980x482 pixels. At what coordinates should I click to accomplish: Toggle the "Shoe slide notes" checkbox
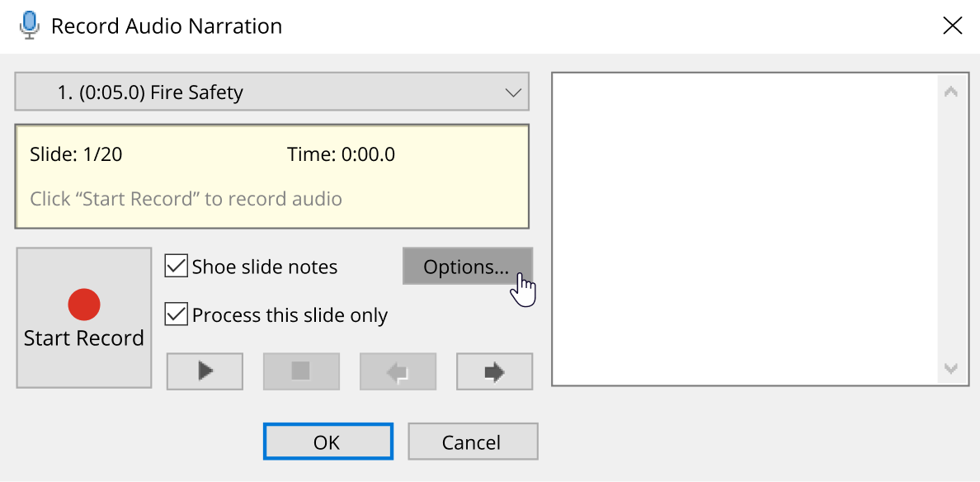click(177, 267)
